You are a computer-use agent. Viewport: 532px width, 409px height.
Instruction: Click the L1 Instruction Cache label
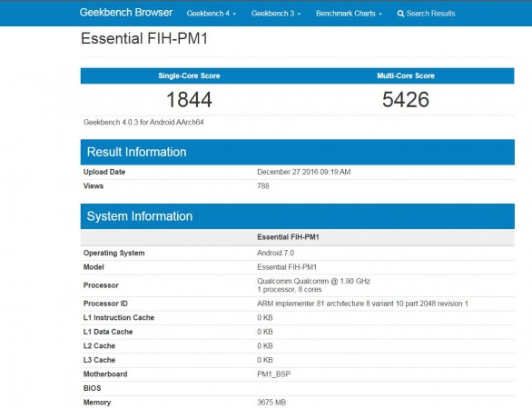(119, 317)
